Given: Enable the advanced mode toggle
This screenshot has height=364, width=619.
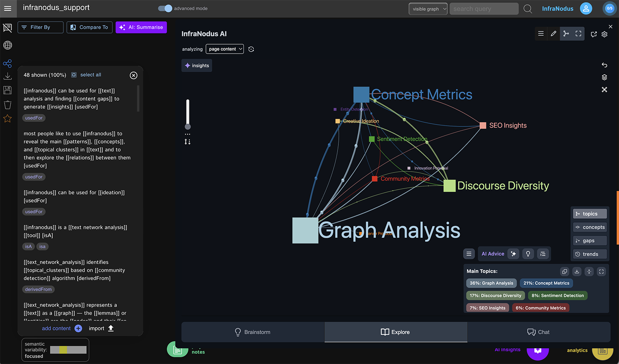Looking at the screenshot, I should click(x=164, y=8).
